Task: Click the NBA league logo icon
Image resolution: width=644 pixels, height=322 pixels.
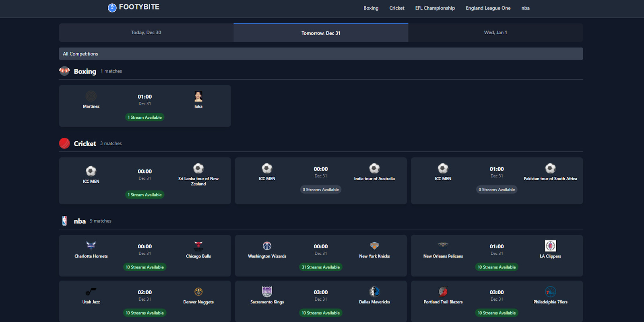Action: [64, 221]
